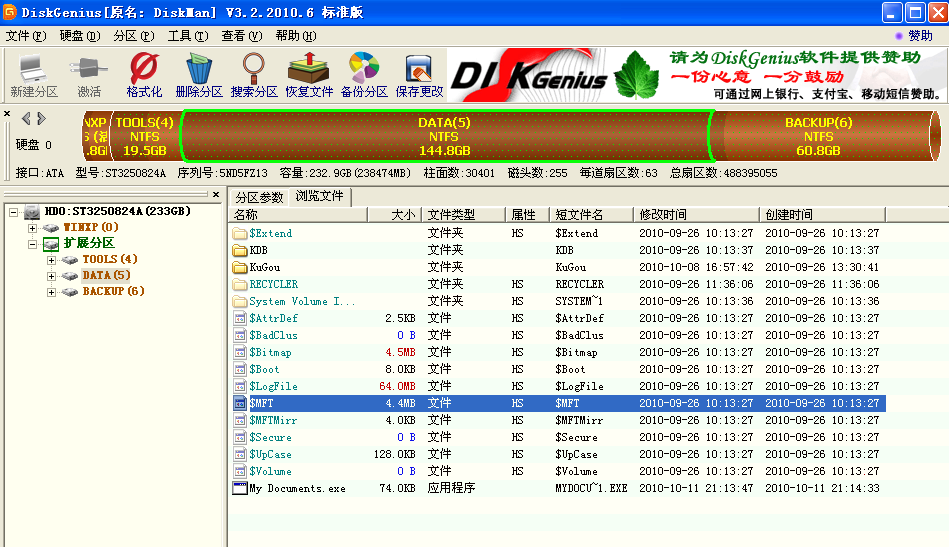
Task: Open the 文件(F) menu
Action: (26, 36)
